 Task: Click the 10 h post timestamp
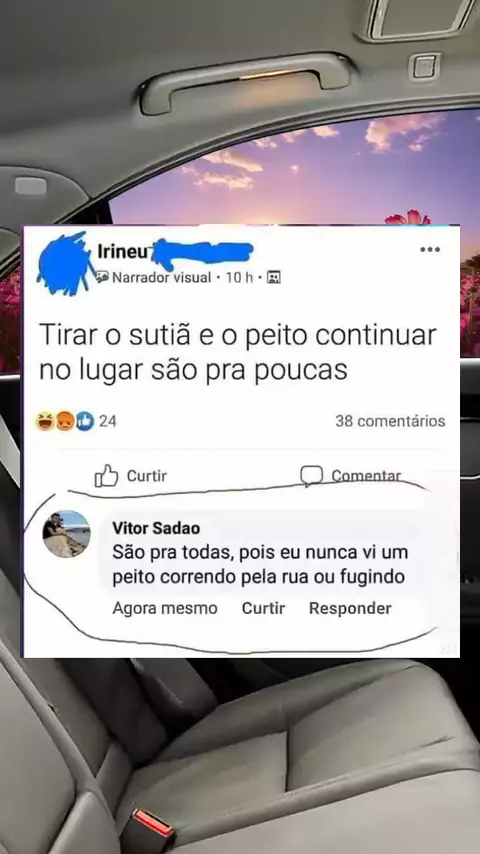239,278
